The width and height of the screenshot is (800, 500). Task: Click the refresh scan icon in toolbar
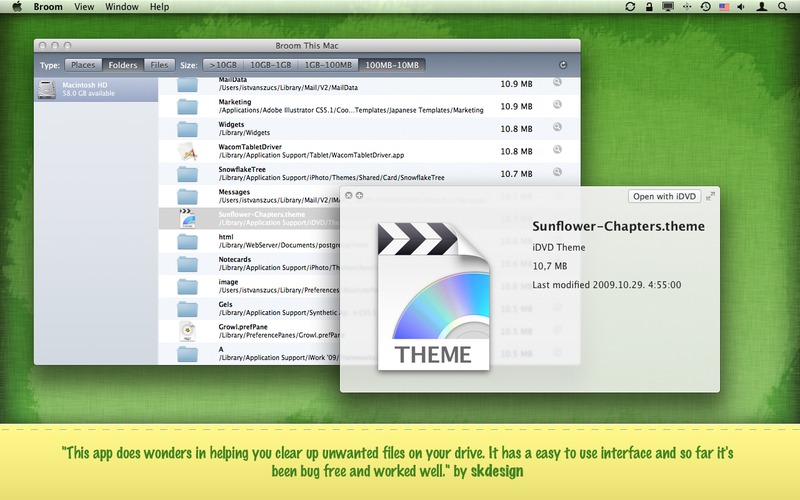563,65
